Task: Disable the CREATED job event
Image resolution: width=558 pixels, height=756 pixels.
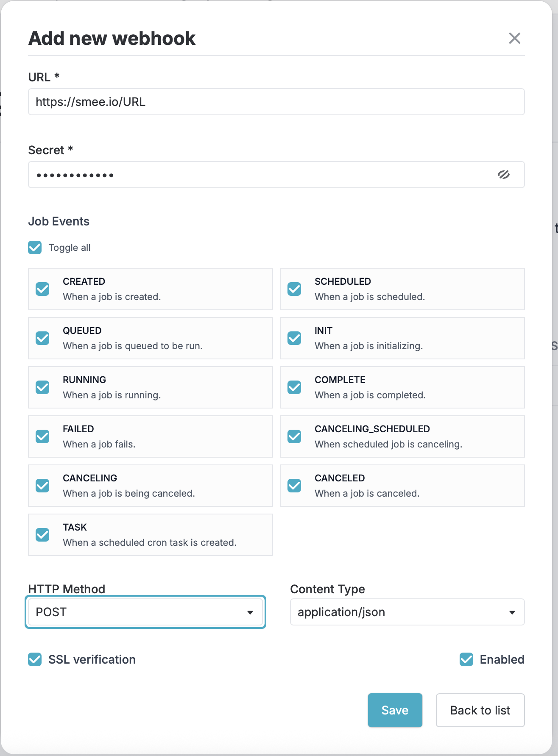Action: 42,289
